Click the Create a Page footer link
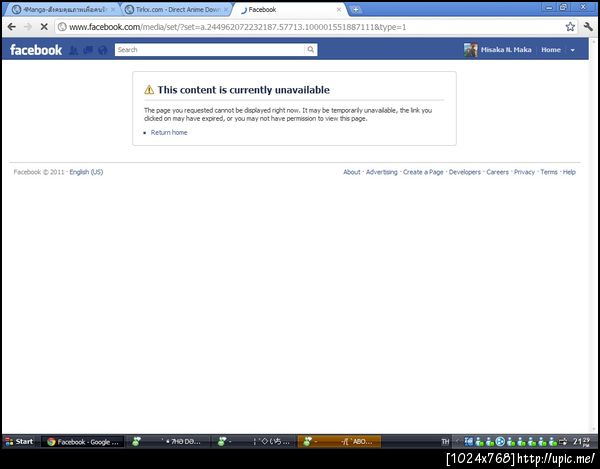 coord(423,172)
